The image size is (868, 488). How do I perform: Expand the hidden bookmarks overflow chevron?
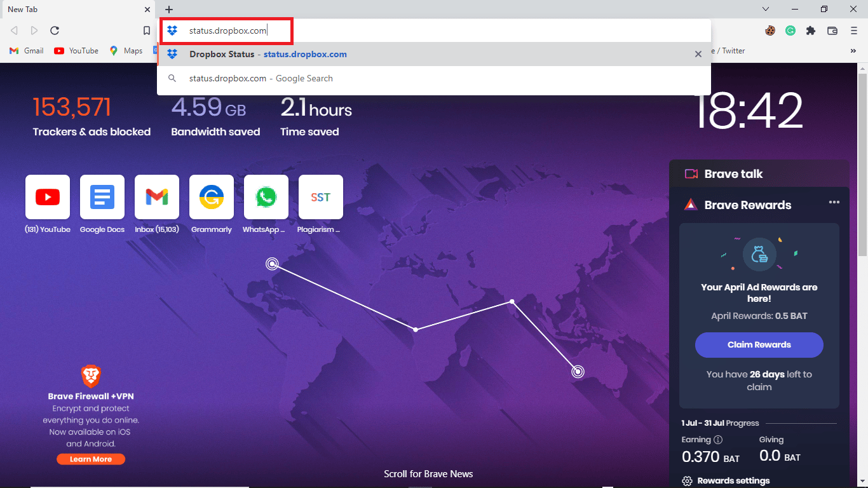tap(853, 51)
